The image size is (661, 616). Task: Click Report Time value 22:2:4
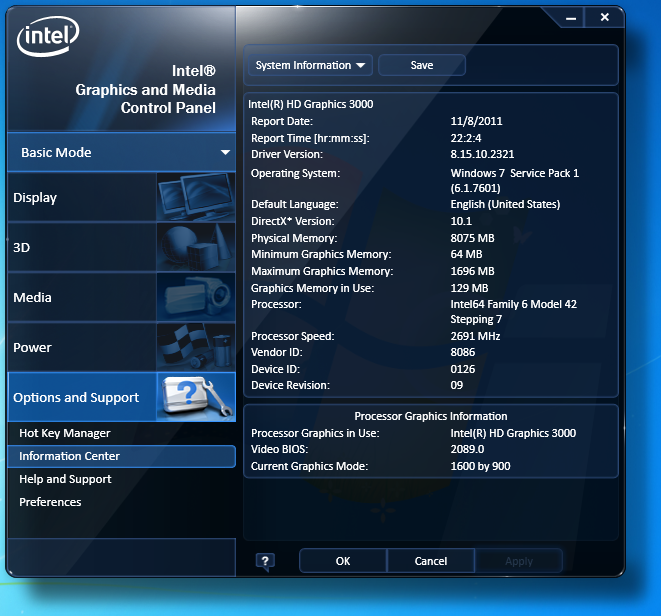[x=466, y=138]
